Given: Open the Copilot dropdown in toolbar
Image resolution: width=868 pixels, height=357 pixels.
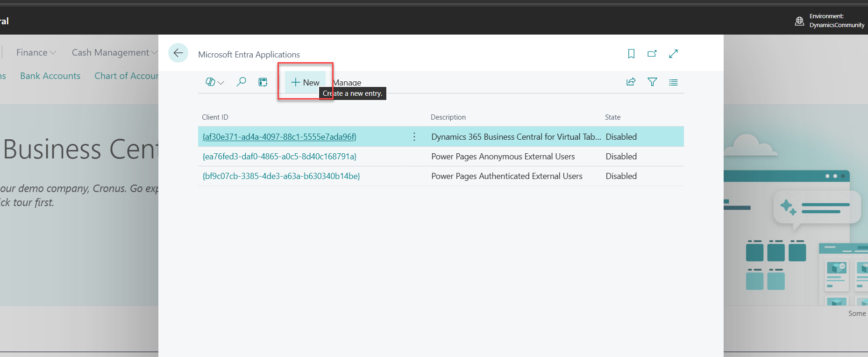Looking at the screenshot, I should 215,82.
